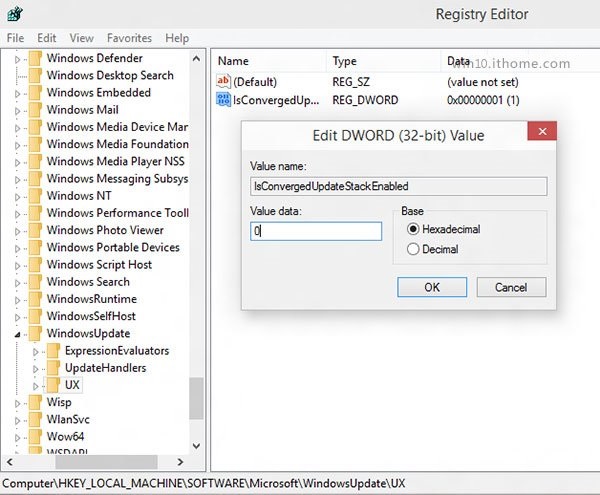Select the Windows Media Player NSS key

pyautogui.click(x=116, y=161)
